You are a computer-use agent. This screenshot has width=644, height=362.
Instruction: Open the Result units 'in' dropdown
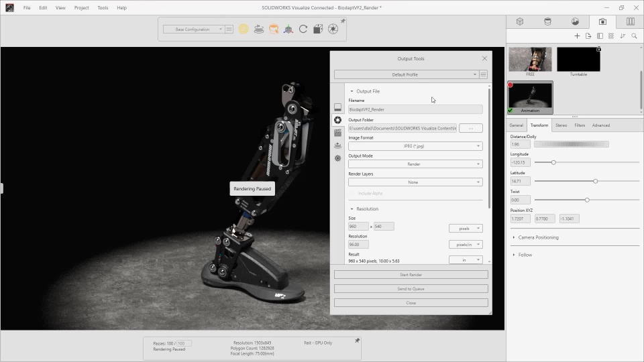pyautogui.click(x=466, y=260)
